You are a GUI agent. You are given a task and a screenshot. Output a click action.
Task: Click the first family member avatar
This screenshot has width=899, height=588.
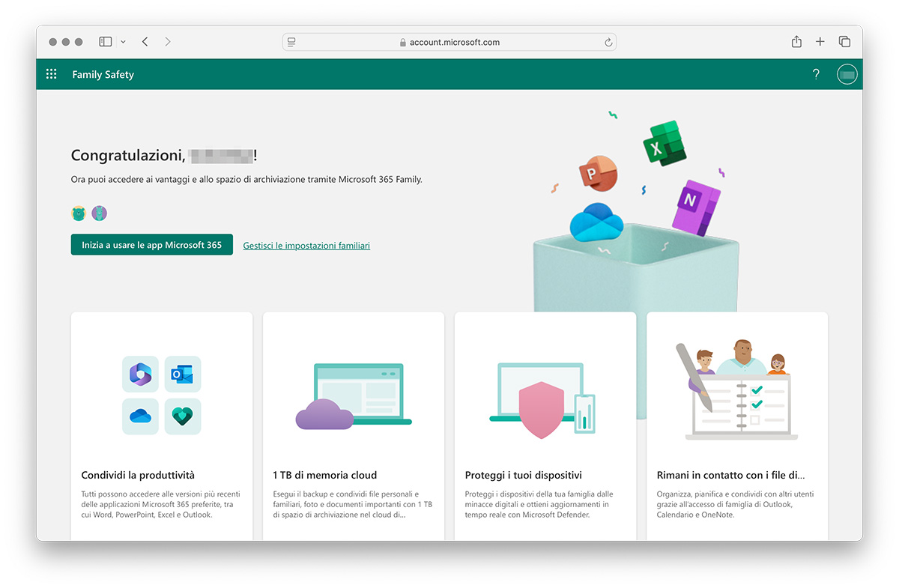pyautogui.click(x=78, y=213)
